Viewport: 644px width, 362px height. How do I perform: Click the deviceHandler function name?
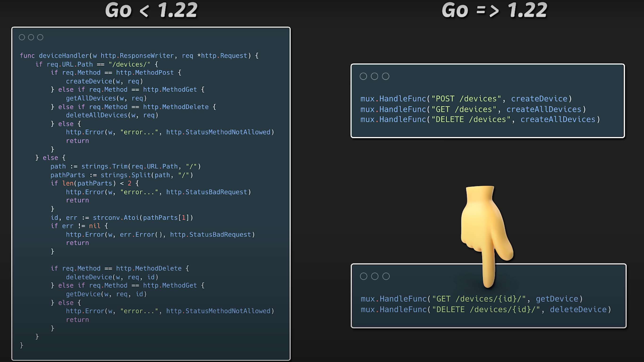(x=64, y=56)
